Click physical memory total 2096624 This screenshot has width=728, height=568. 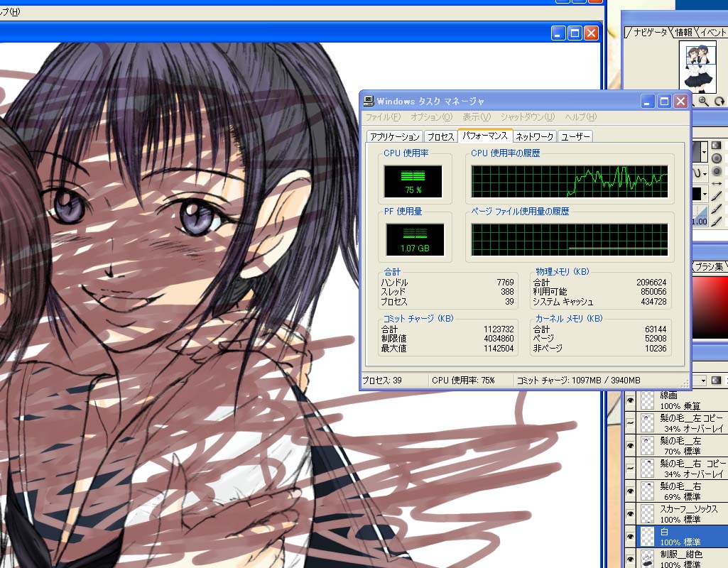[x=651, y=282]
